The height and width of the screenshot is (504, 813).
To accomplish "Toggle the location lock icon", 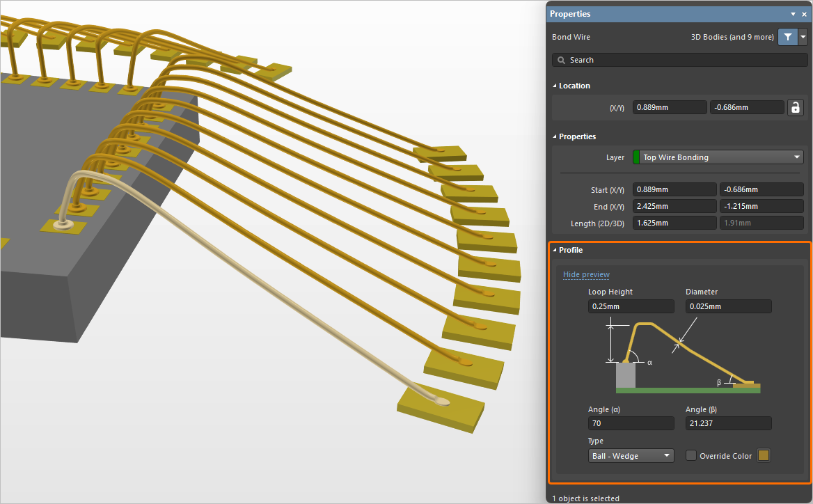I will pyautogui.click(x=795, y=107).
